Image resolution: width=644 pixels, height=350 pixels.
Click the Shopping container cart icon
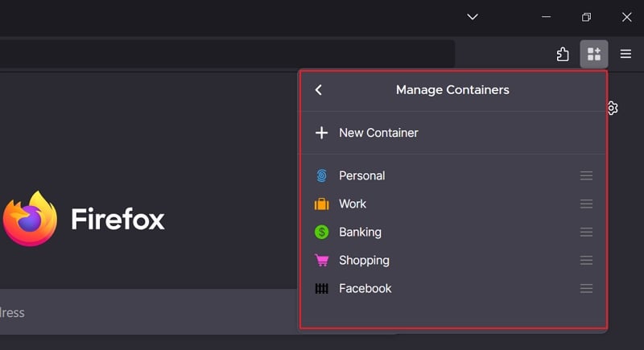(321, 261)
